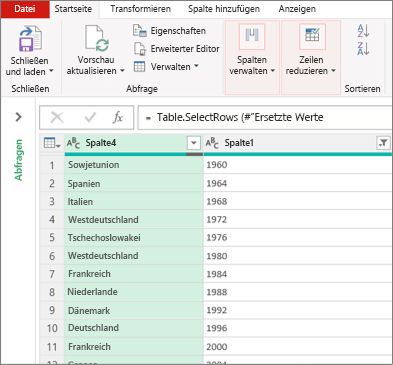The image size is (393, 365).
Task: Click the Zeilen reduzieren icon
Action: pyautogui.click(x=312, y=36)
